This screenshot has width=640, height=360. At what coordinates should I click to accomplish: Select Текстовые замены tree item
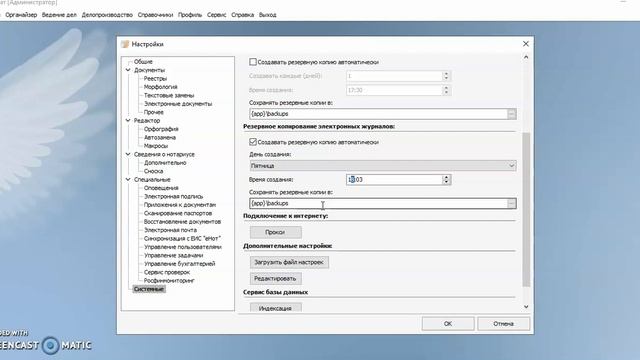coord(169,96)
